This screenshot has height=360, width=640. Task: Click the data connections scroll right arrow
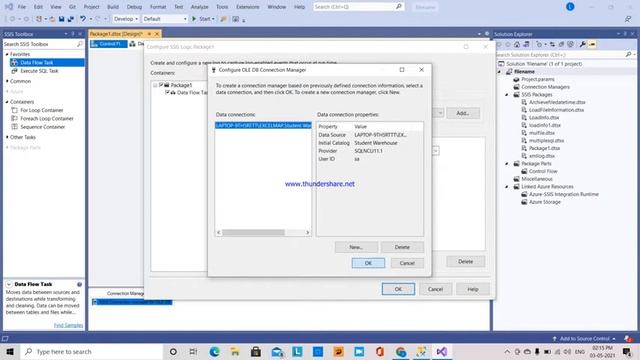308,232
